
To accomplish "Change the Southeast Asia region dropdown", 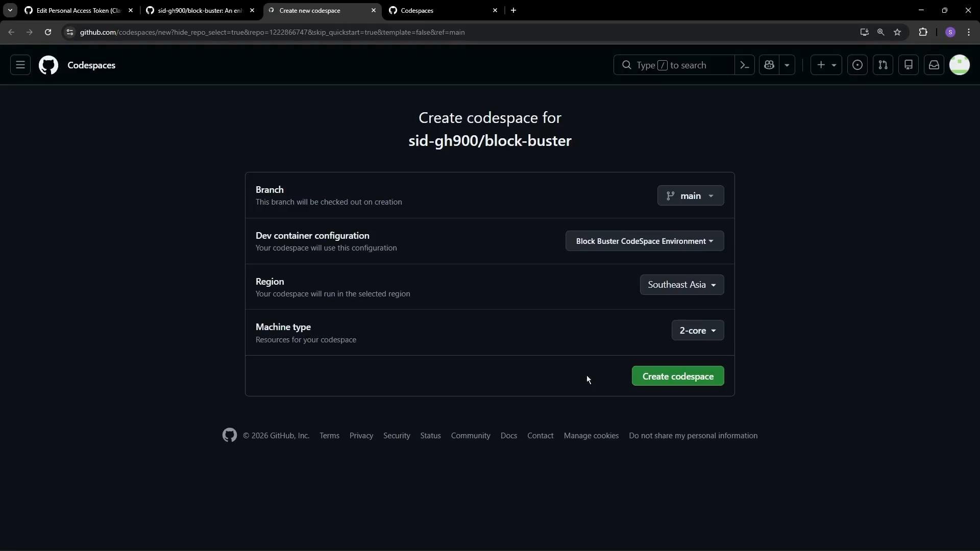I will (682, 285).
